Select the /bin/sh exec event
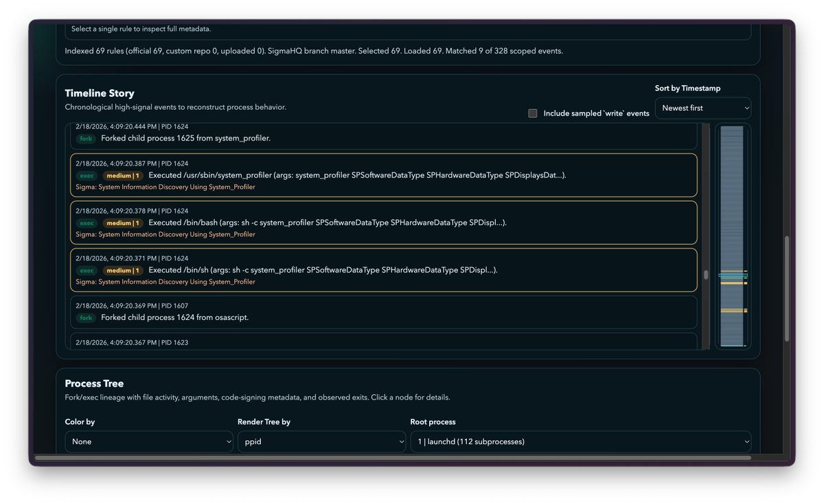The width and height of the screenshot is (824, 504). (x=384, y=270)
